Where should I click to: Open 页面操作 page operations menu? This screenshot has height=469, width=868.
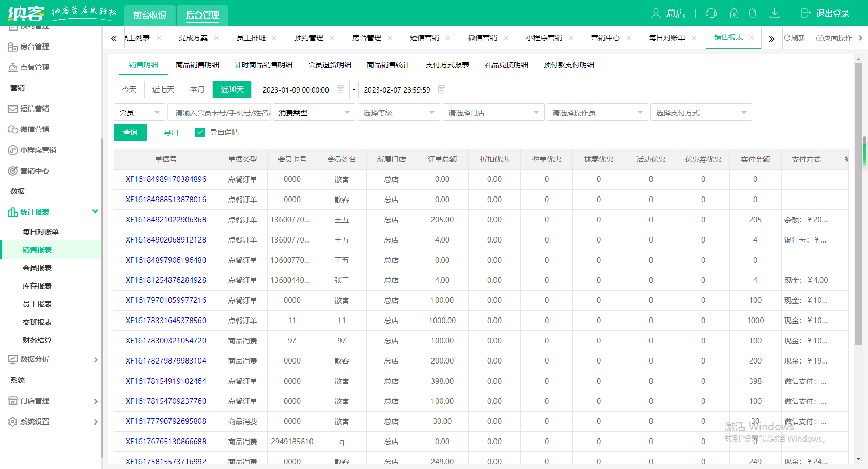coord(834,38)
